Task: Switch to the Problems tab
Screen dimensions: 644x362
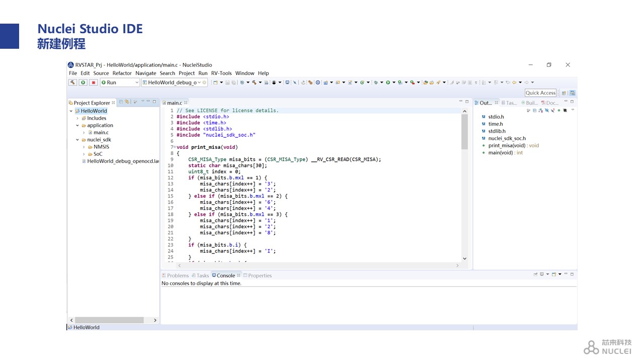Action: [x=175, y=276]
